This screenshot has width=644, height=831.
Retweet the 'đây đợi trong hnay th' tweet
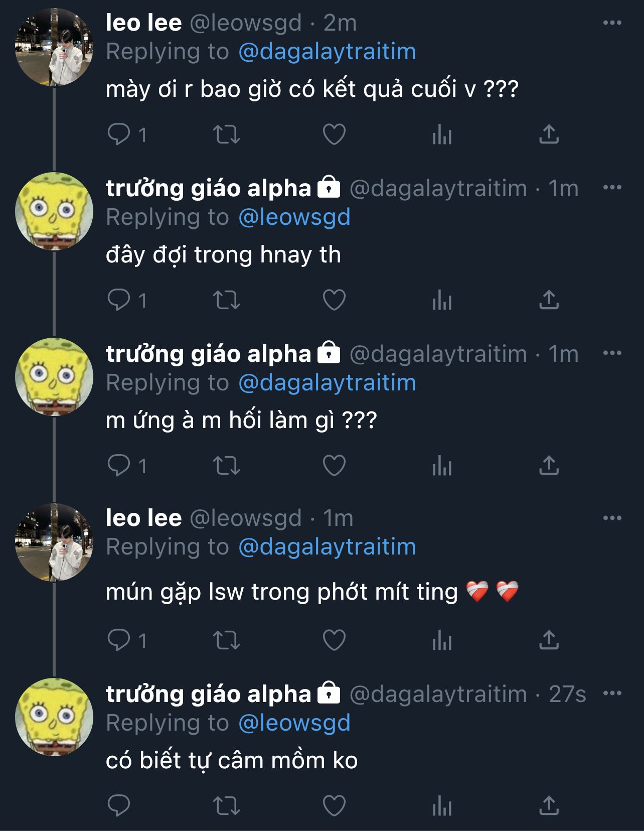click(227, 300)
